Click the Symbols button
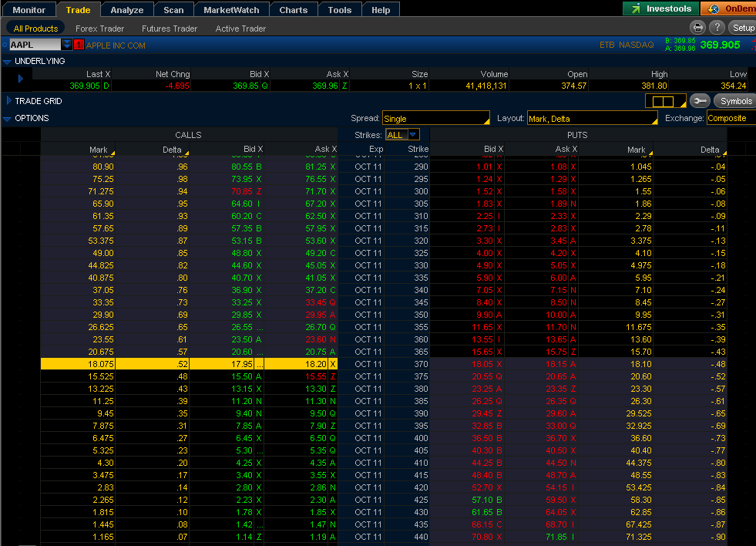 pos(735,101)
